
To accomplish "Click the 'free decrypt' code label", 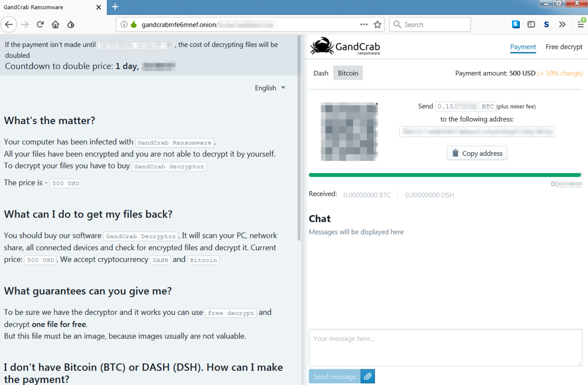I will tap(231, 313).
